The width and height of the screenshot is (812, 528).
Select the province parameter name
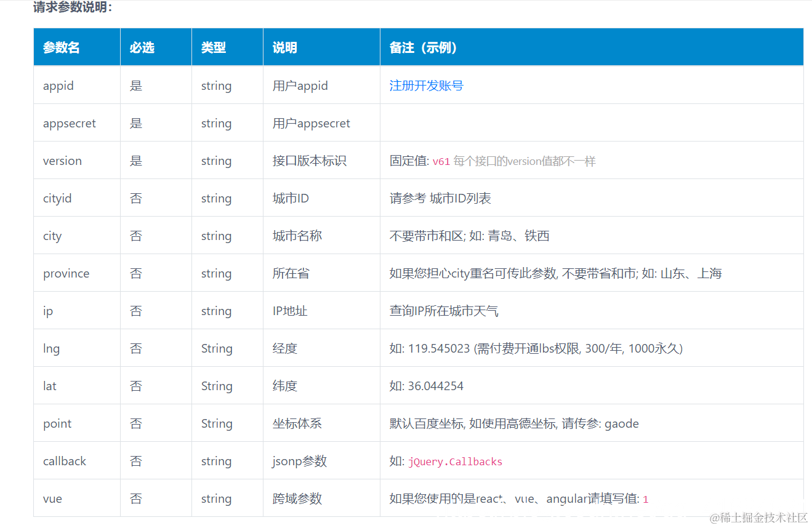coord(66,273)
